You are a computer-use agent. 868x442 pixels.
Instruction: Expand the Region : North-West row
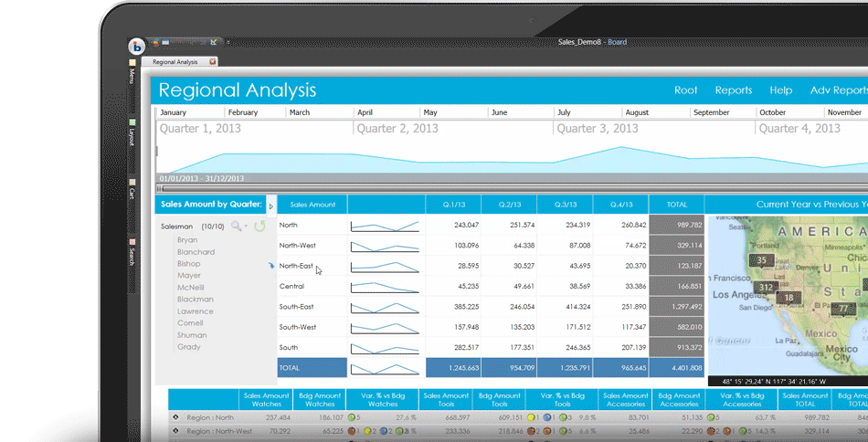point(175,431)
